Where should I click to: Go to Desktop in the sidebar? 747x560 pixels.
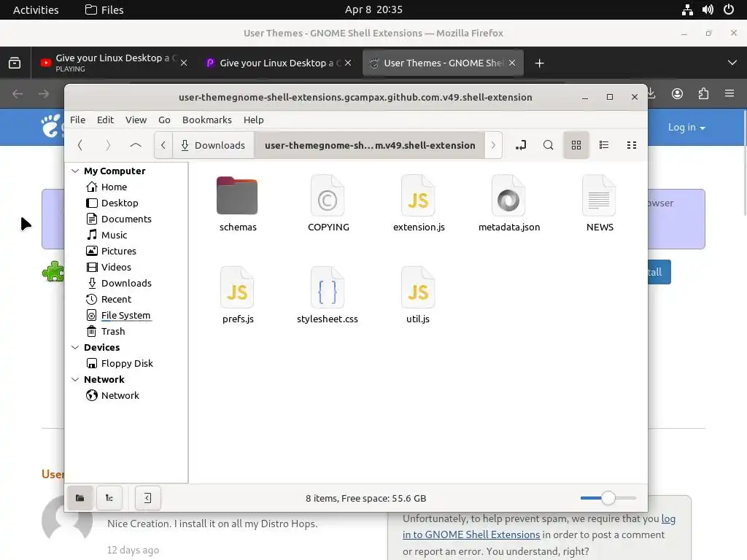click(x=119, y=203)
